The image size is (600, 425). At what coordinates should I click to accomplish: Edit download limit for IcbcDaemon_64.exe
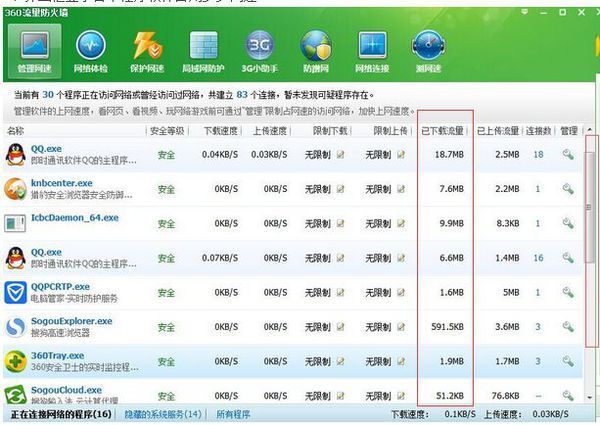point(340,223)
